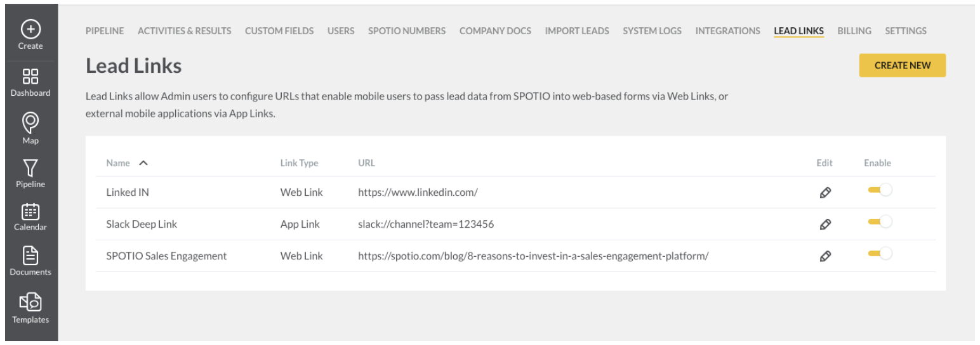Sort by Name column arrow
Image resolution: width=980 pixels, height=345 pixels.
coord(143,163)
